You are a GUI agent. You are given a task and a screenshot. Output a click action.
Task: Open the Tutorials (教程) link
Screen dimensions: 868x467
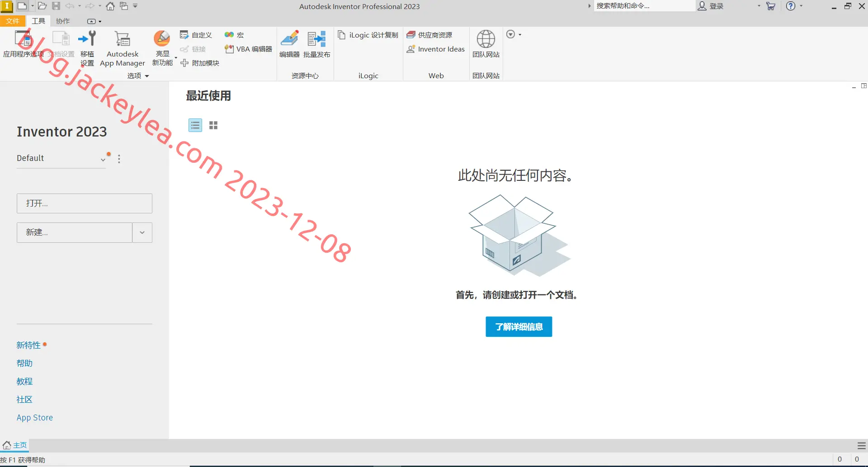tap(24, 381)
